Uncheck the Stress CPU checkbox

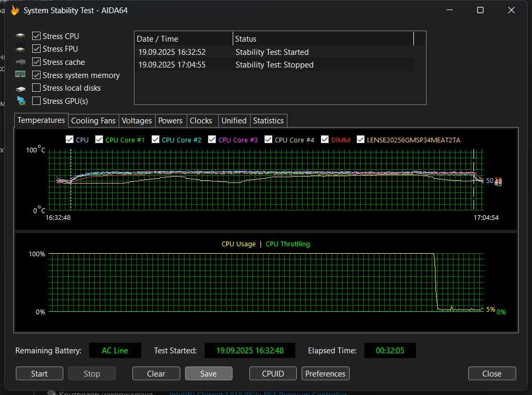pos(36,36)
